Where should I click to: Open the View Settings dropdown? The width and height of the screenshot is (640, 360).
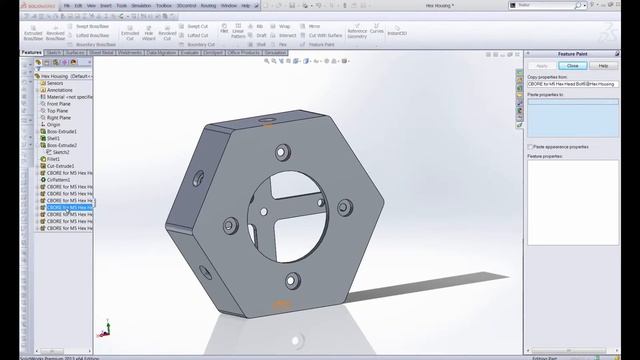click(x=346, y=61)
